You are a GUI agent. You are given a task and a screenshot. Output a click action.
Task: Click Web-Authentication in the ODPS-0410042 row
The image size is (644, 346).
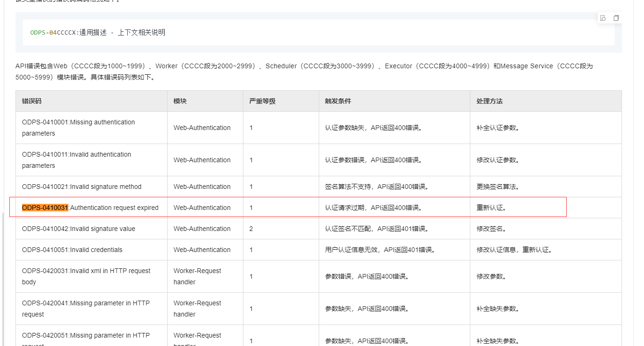[x=202, y=229]
